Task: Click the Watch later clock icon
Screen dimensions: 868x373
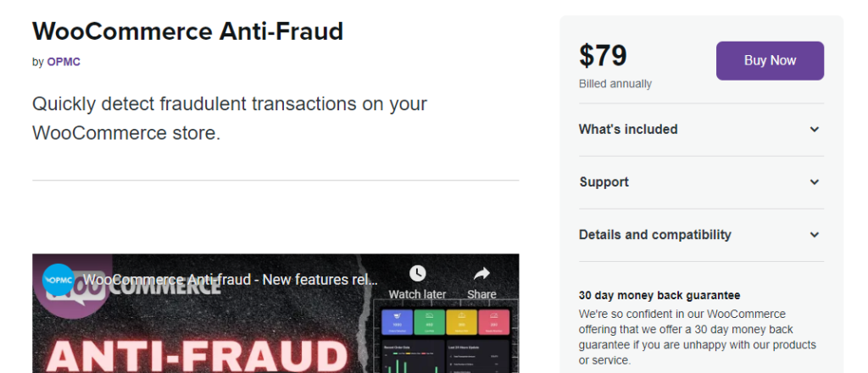Action: coord(417,274)
